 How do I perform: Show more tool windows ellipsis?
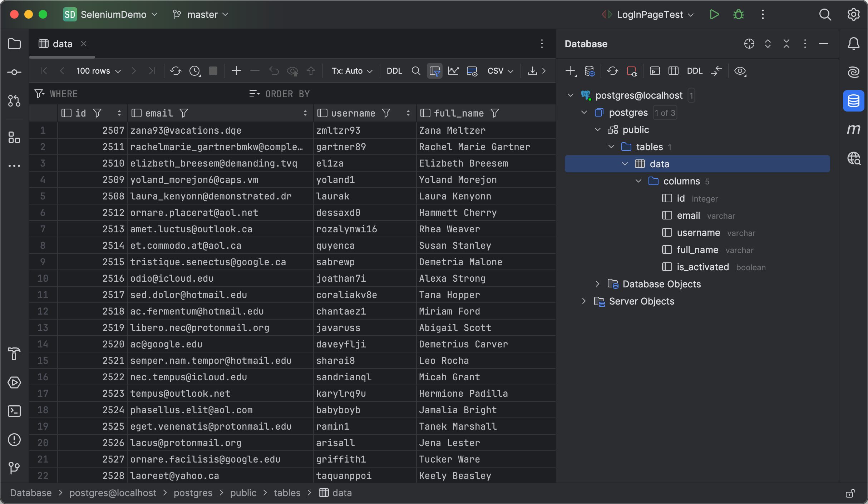click(x=14, y=166)
